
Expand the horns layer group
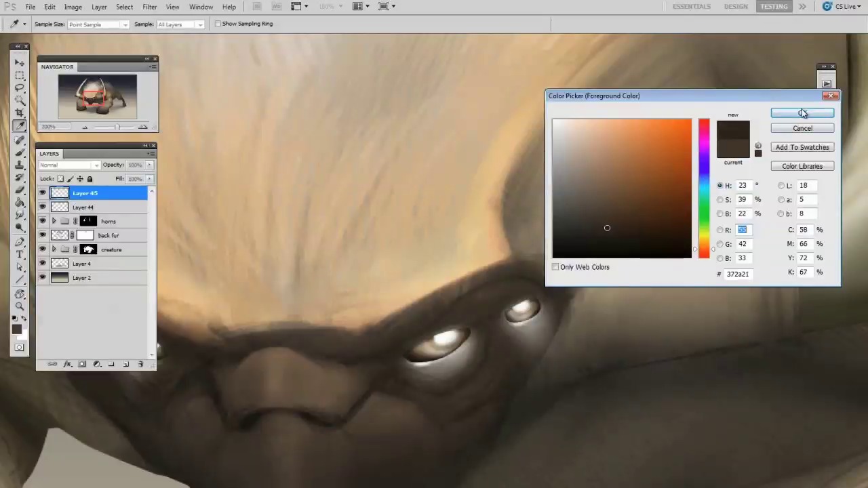click(x=54, y=222)
